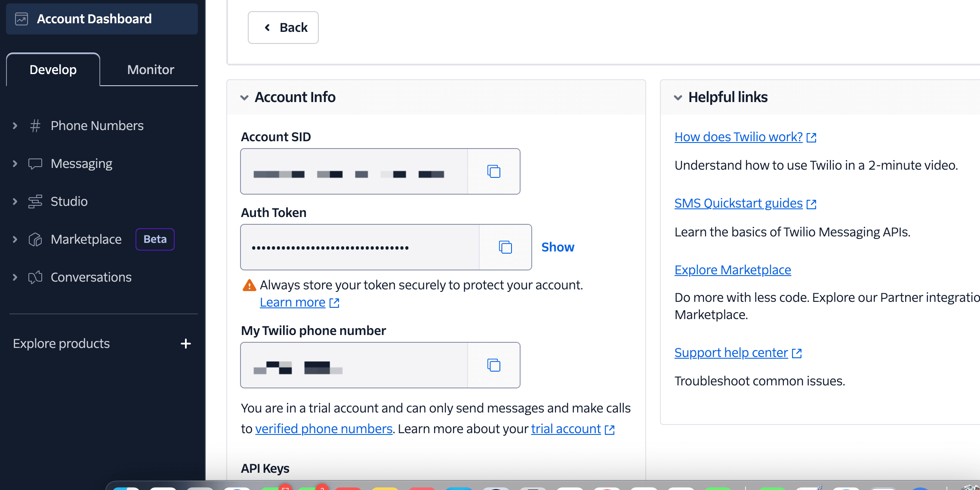Go back with the Back button
The image size is (980, 490).
tap(283, 28)
